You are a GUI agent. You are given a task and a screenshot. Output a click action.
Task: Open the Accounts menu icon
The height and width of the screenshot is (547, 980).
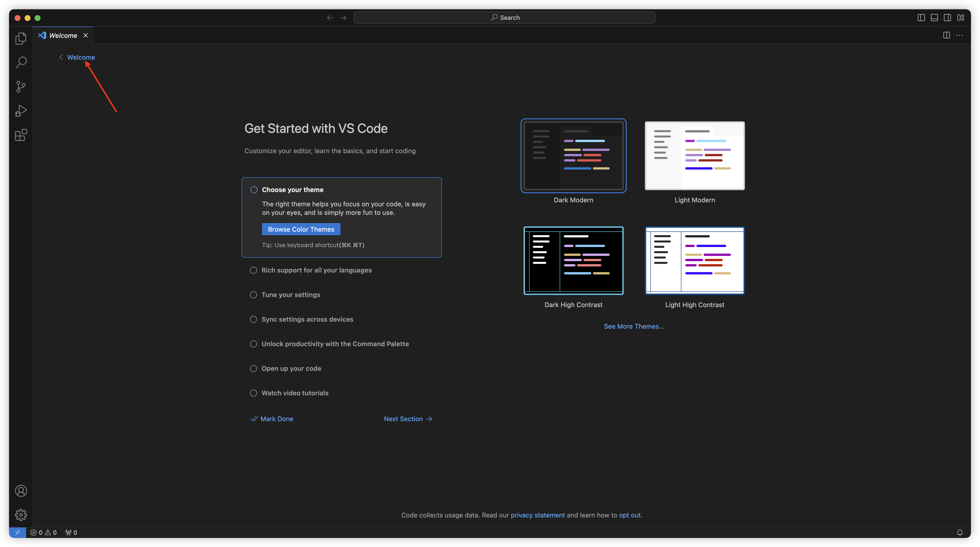pyautogui.click(x=21, y=491)
